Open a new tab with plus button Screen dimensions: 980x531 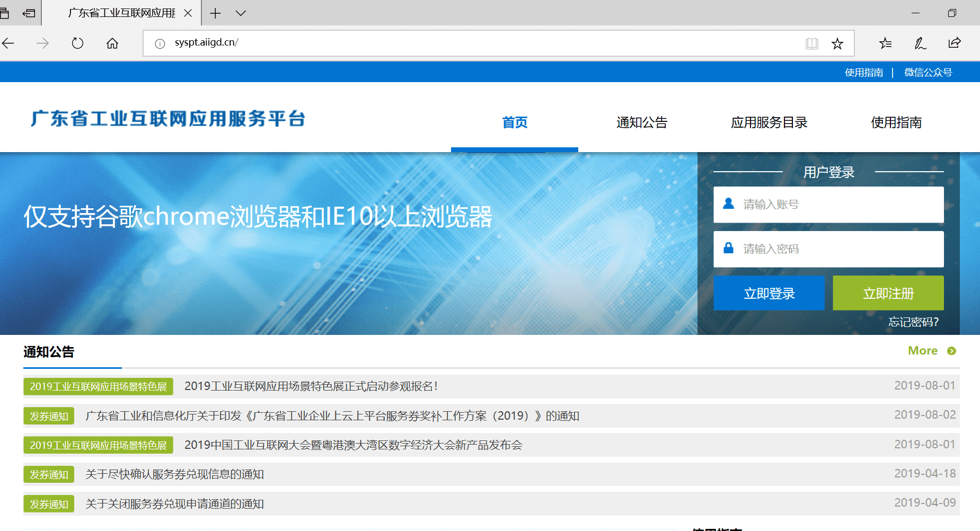tap(215, 13)
